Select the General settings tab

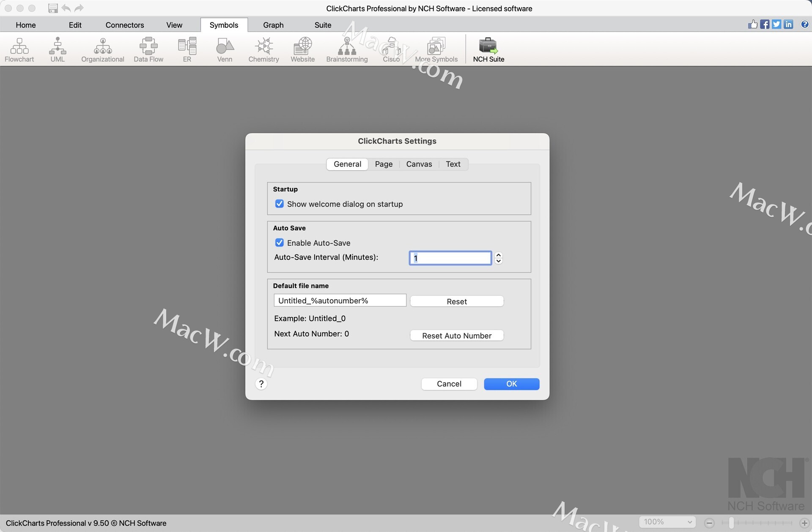[x=347, y=164]
